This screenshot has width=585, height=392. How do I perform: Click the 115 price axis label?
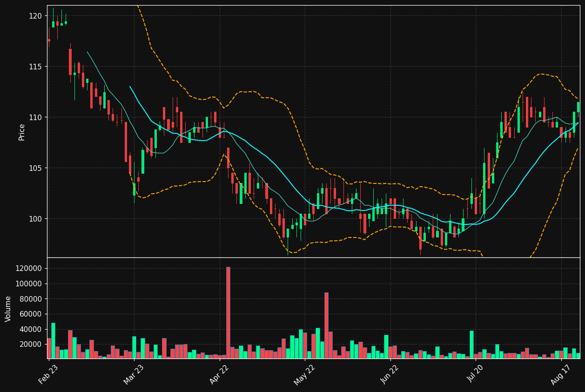(36, 67)
